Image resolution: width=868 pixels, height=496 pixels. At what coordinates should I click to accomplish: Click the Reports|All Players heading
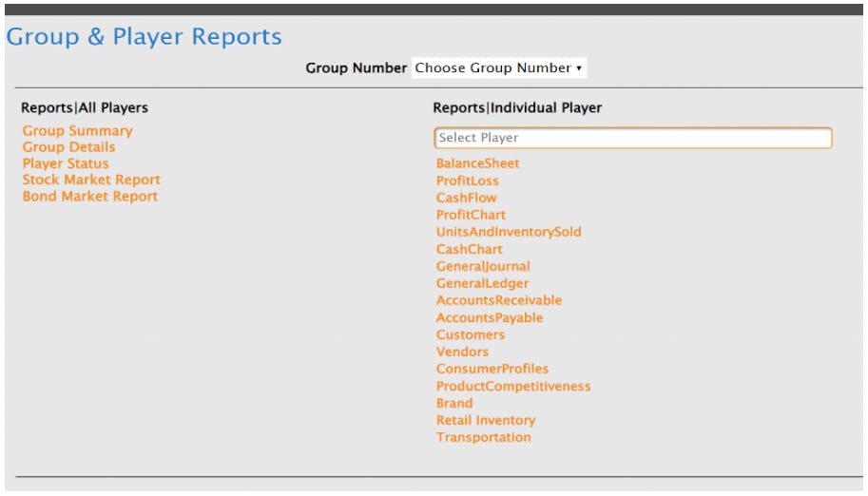click(x=85, y=108)
